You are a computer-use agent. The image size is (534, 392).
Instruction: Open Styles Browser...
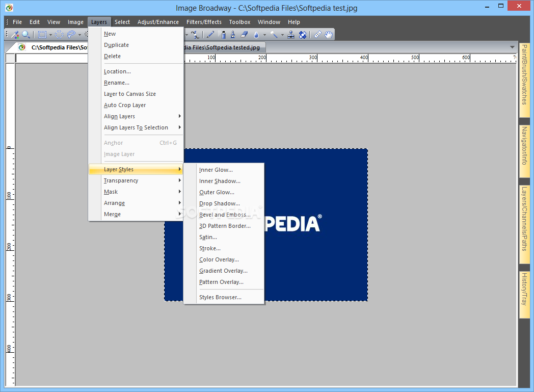pyautogui.click(x=224, y=297)
